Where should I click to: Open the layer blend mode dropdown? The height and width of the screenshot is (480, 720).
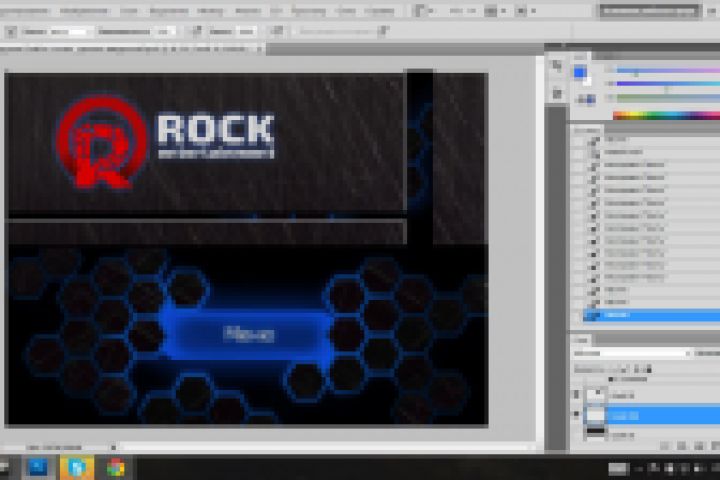pos(632,353)
